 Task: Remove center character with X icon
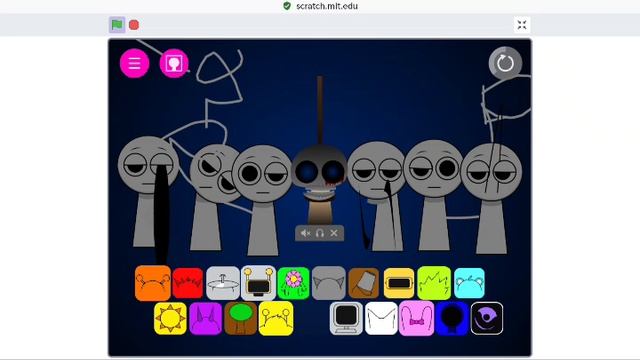(x=334, y=233)
